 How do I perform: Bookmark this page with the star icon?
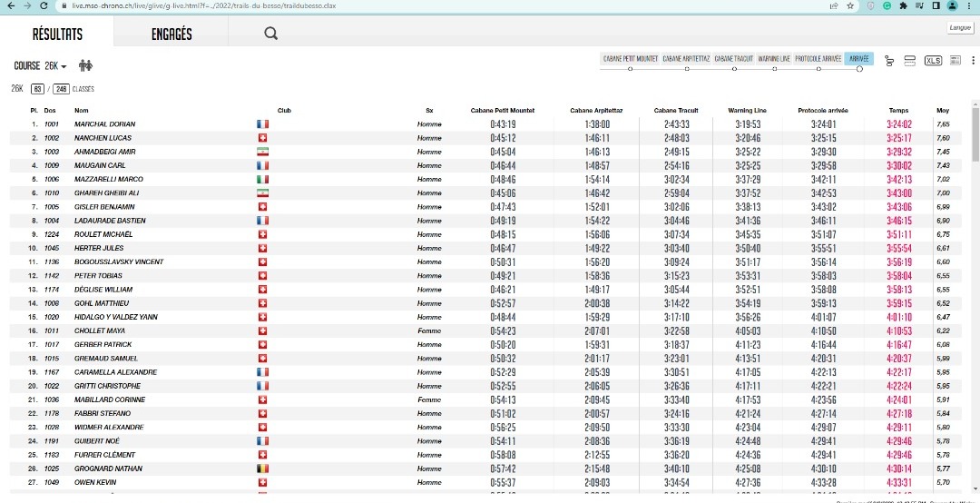(x=849, y=5)
